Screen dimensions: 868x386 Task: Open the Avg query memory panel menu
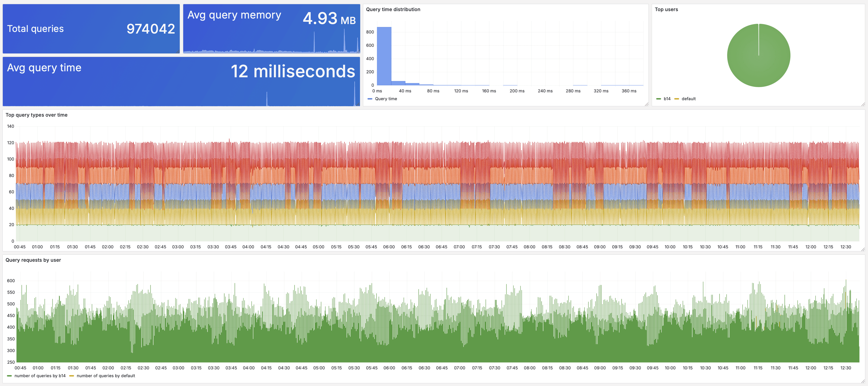(x=235, y=15)
